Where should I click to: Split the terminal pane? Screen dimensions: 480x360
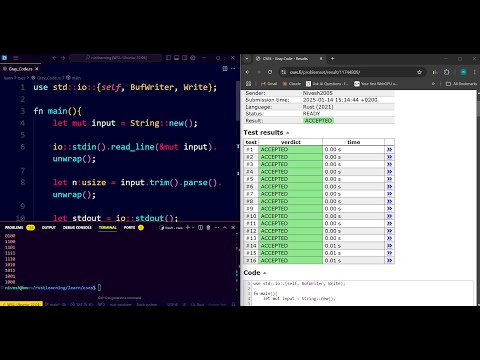click(200, 228)
